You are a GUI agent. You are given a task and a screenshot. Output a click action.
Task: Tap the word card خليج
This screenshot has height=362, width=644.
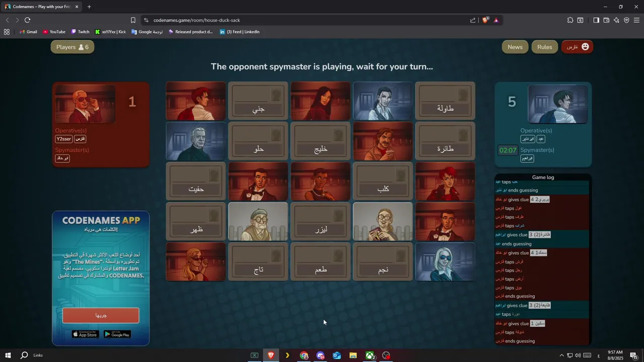click(320, 141)
